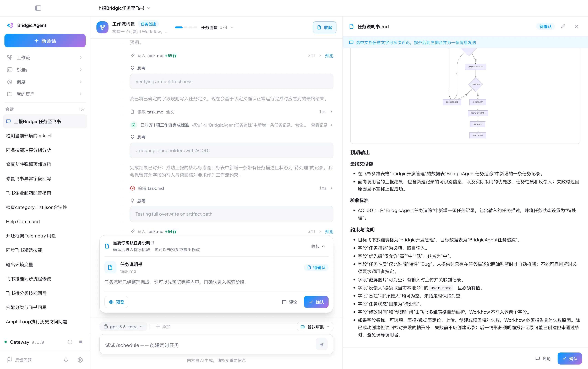Open 查看记录 for aligned standard
The image size is (588, 369).
point(322,125)
